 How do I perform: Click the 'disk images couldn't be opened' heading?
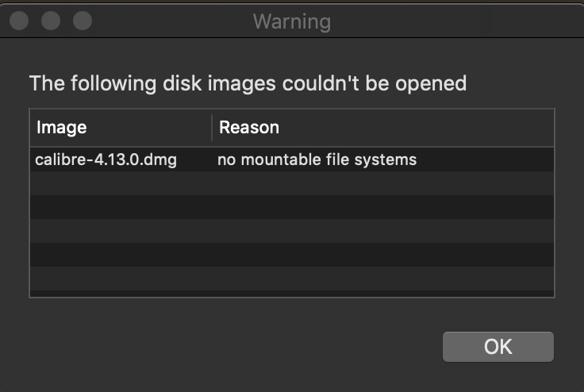click(315, 83)
